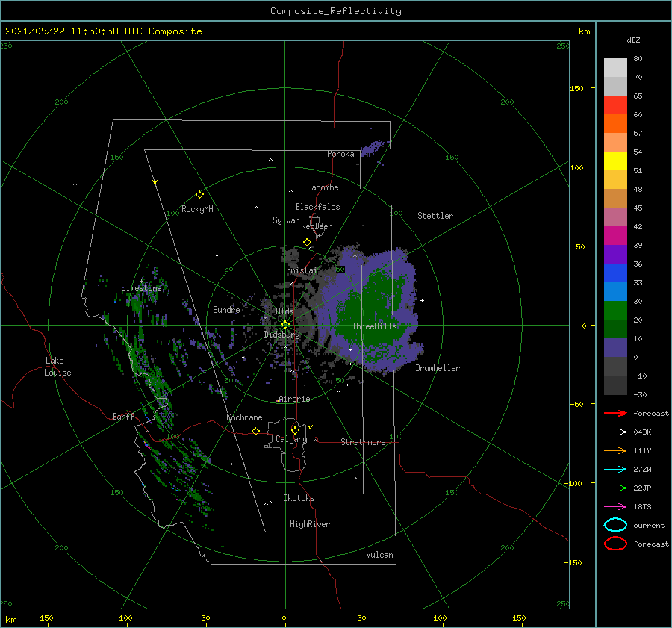Click the 150 value on right axis

576,88
